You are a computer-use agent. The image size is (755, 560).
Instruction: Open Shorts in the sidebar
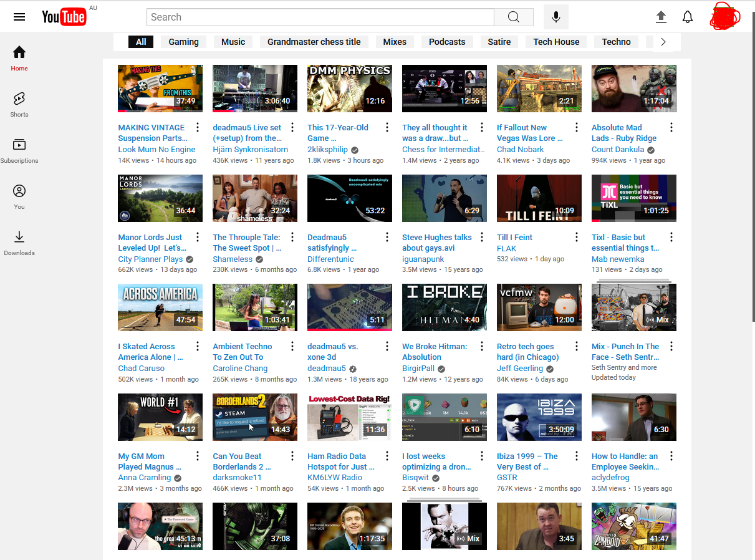coord(19,105)
